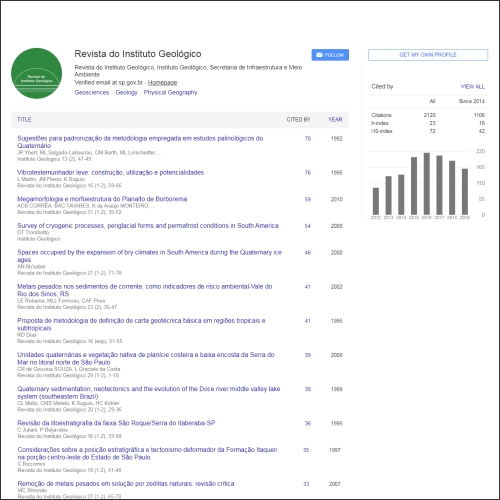The height and width of the screenshot is (500, 500).
Task: Open article 'Revisão da litoestratigrafia da faixa São Roque'
Action: (116, 423)
